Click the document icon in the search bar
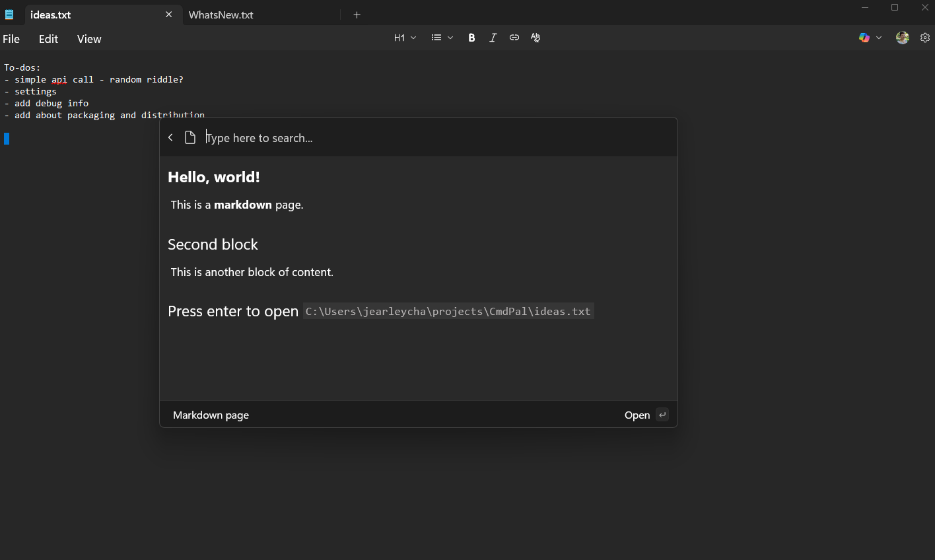The width and height of the screenshot is (935, 560). click(191, 137)
